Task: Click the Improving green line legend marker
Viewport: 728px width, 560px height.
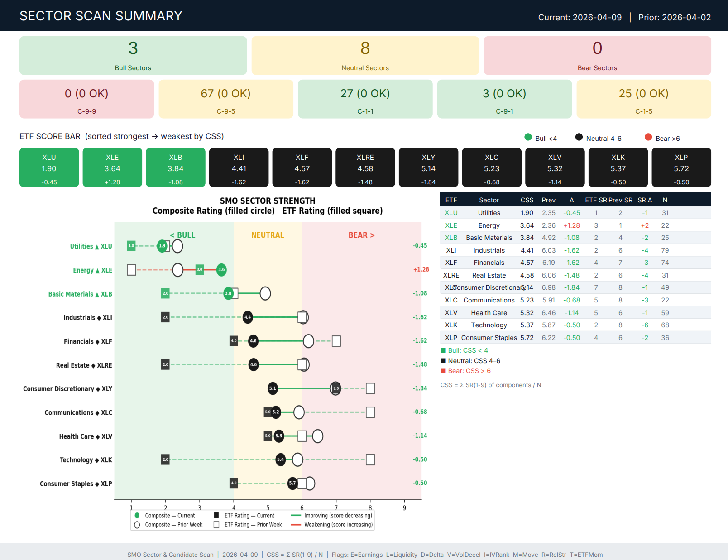Action: pos(296,516)
